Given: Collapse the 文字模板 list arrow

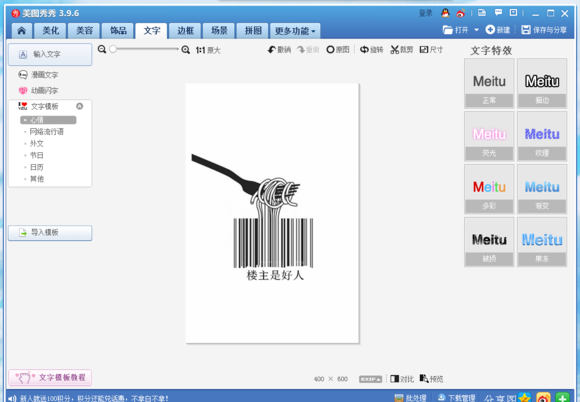Looking at the screenshot, I should tap(80, 107).
